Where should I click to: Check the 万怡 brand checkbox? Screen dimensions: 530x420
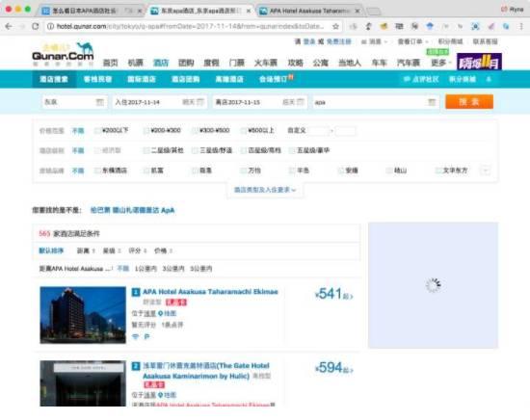click(x=244, y=171)
